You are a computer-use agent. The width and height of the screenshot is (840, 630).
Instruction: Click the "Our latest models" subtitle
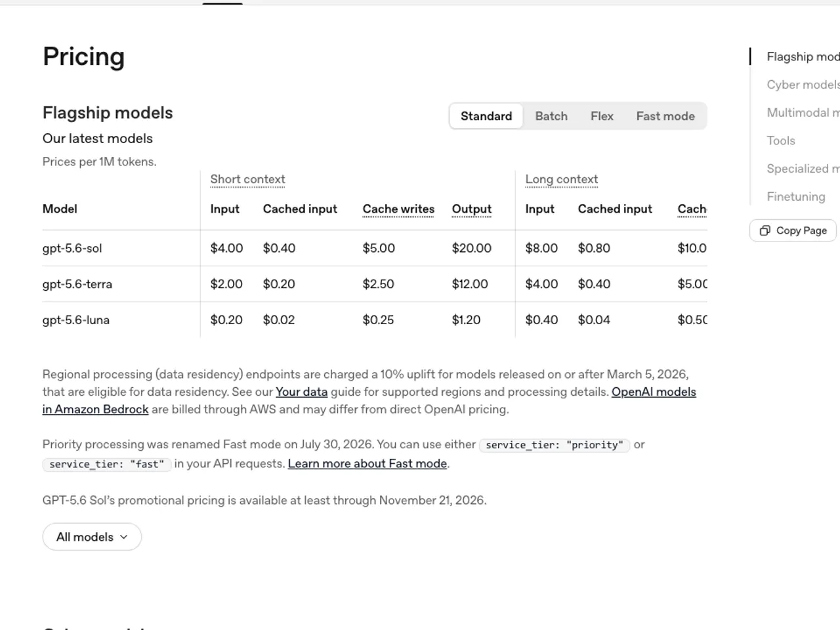pyautogui.click(x=98, y=138)
